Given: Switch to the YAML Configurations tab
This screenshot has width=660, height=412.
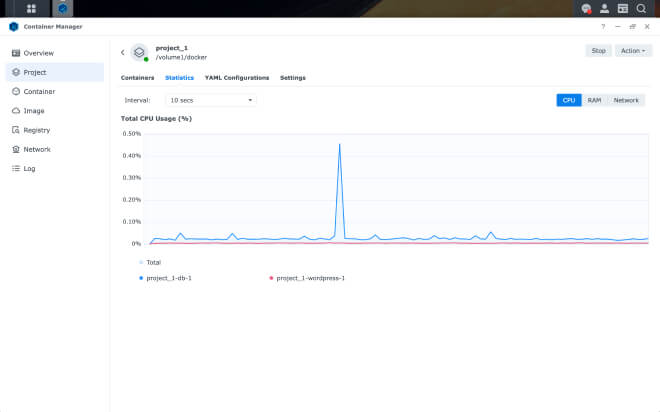Looking at the screenshot, I should 237,78.
